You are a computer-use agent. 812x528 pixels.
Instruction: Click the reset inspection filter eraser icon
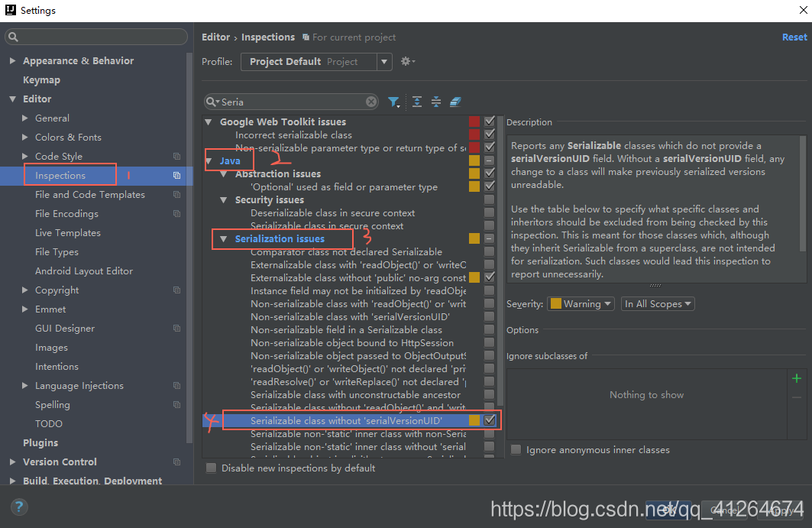(455, 101)
